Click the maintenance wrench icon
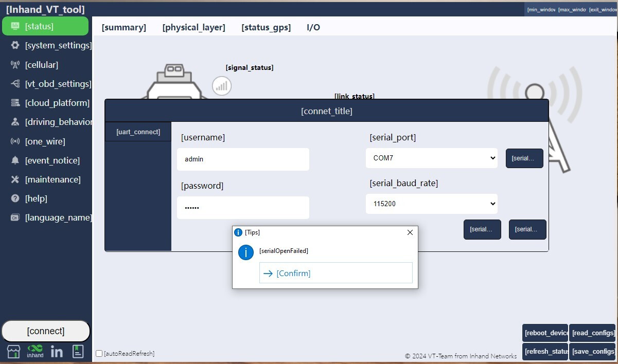The height and width of the screenshot is (364, 618). tap(15, 179)
